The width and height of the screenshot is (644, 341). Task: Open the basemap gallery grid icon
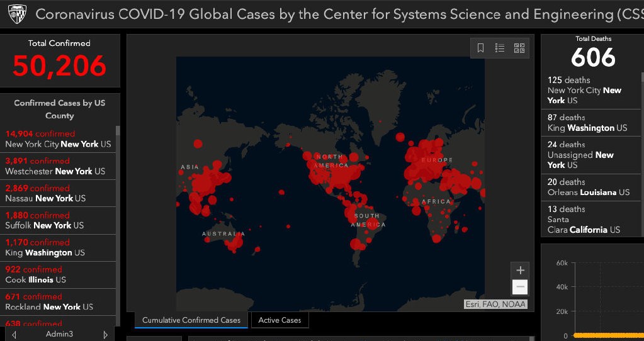(519, 48)
